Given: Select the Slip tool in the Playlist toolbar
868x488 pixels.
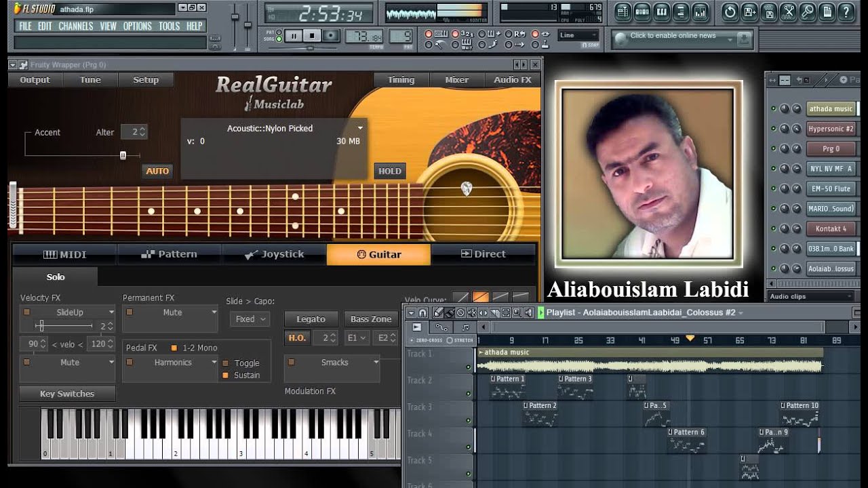Looking at the screenshot, I should pos(484,312).
